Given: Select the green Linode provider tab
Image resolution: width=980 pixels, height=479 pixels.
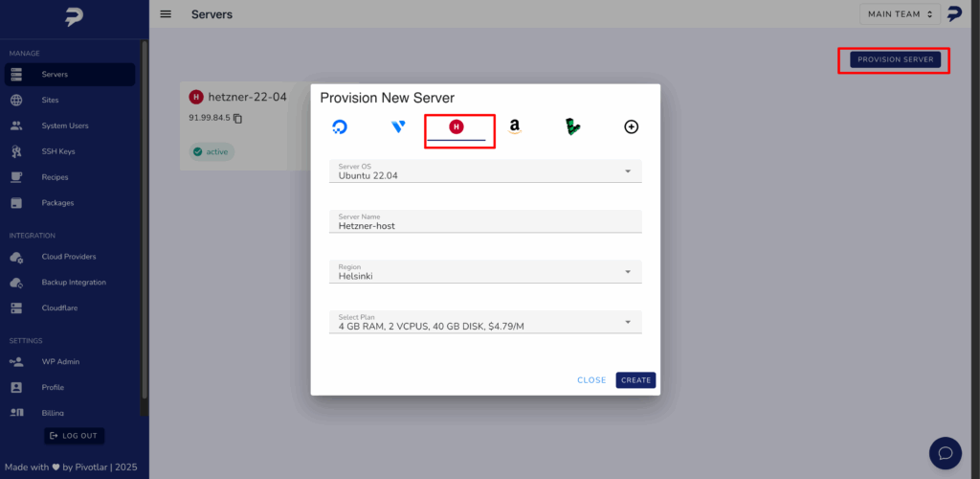Looking at the screenshot, I should tap(572, 127).
